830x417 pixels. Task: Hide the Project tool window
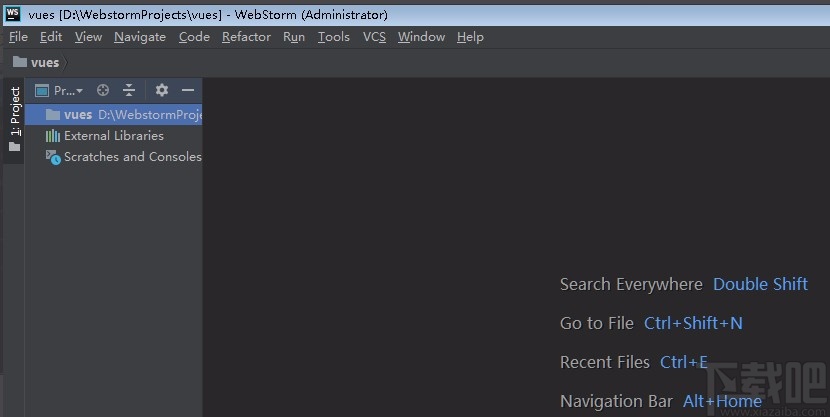188,90
